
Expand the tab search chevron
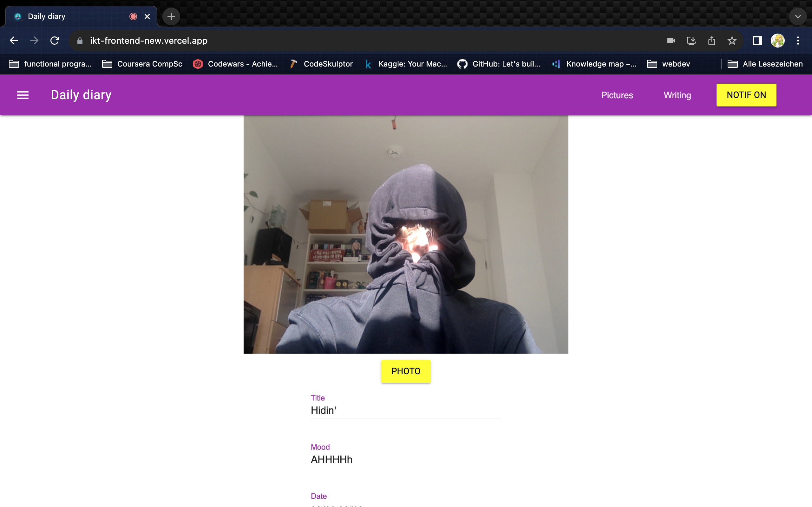click(x=798, y=16)
